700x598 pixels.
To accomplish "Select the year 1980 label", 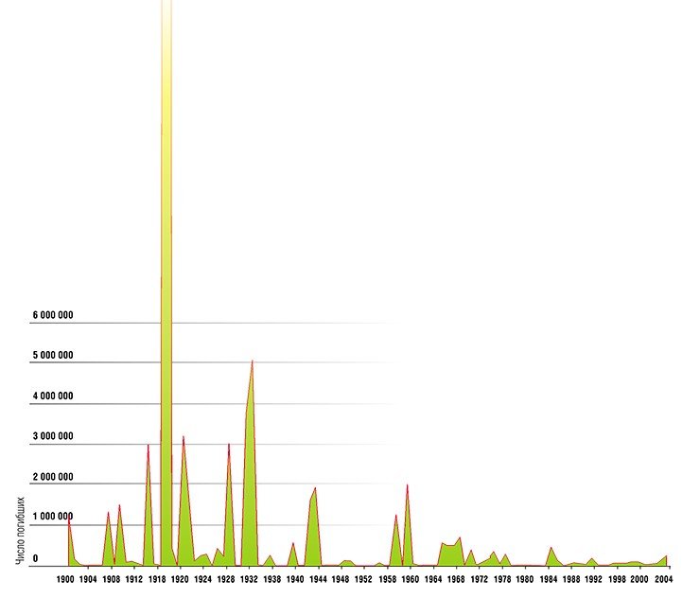I will [525, 580].
